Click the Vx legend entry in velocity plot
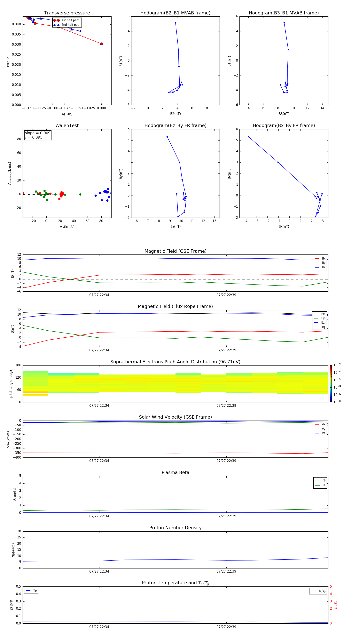Viewport: 351px width, 644px height. [x=320, y=424]
